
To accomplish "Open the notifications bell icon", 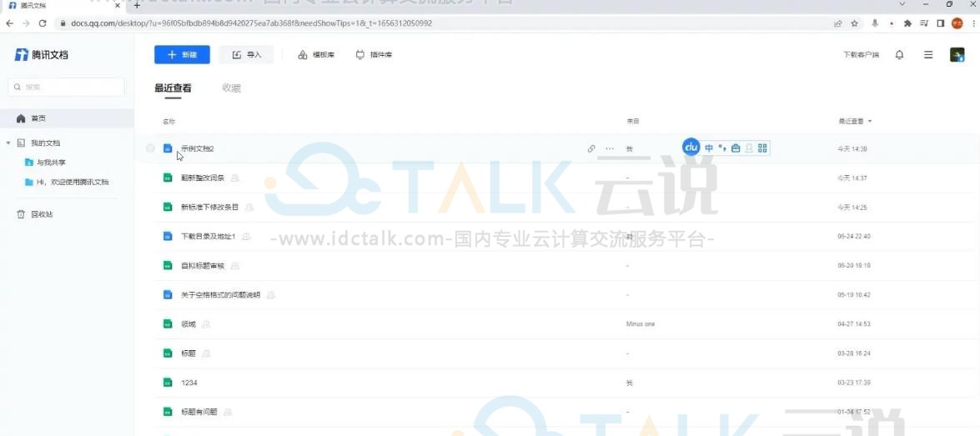I will (899, 55).
